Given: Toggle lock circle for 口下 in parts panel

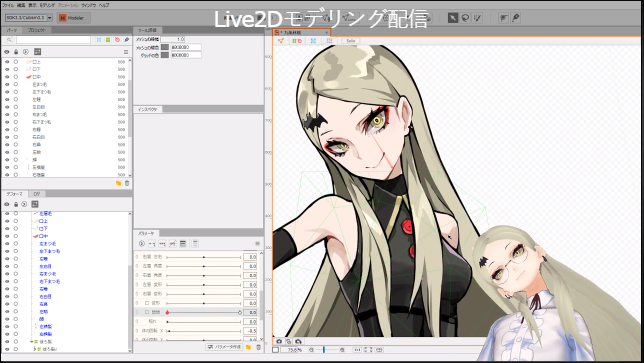Looking at the screenshot, I should tap(16, 69).
